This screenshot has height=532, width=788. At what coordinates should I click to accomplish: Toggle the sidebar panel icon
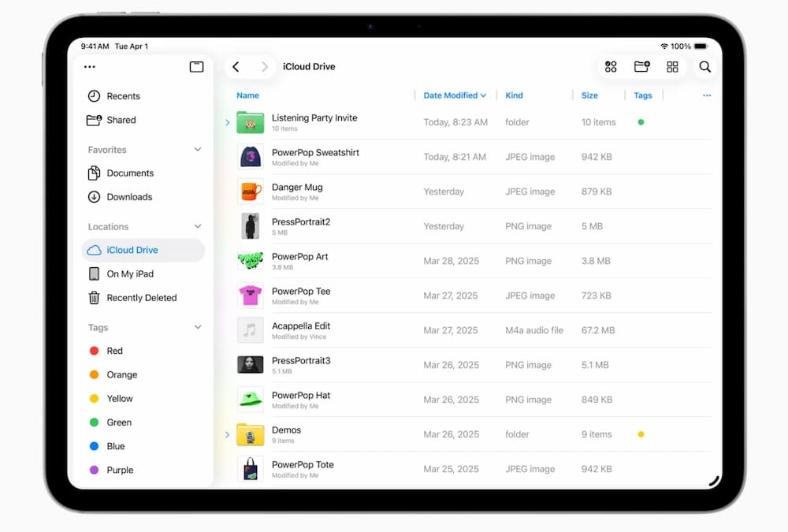(196, 67)
